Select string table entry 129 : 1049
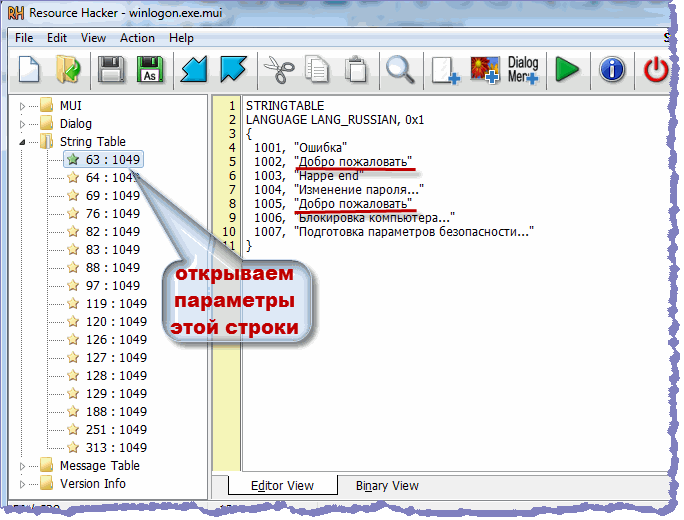This screenshot has height=520, width=684. pos(116,393)
